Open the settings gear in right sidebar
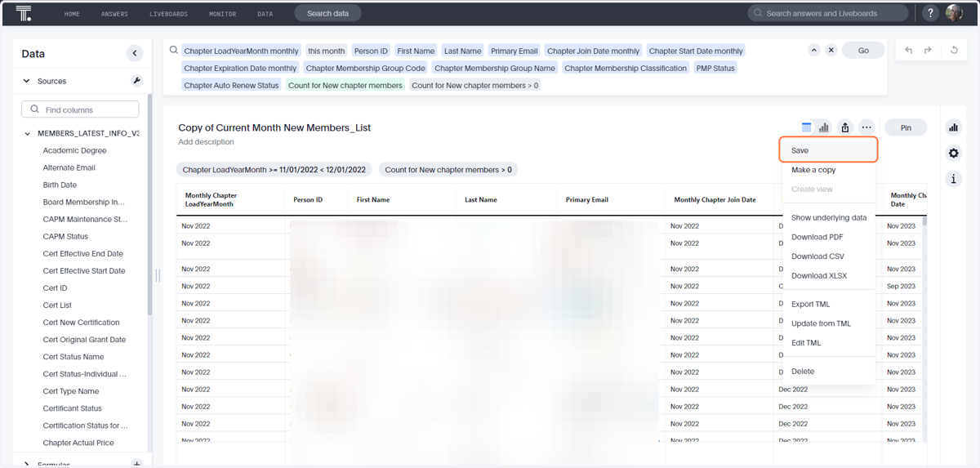The height and width of the screenshot is (468, 980). [x=953, y=153]
